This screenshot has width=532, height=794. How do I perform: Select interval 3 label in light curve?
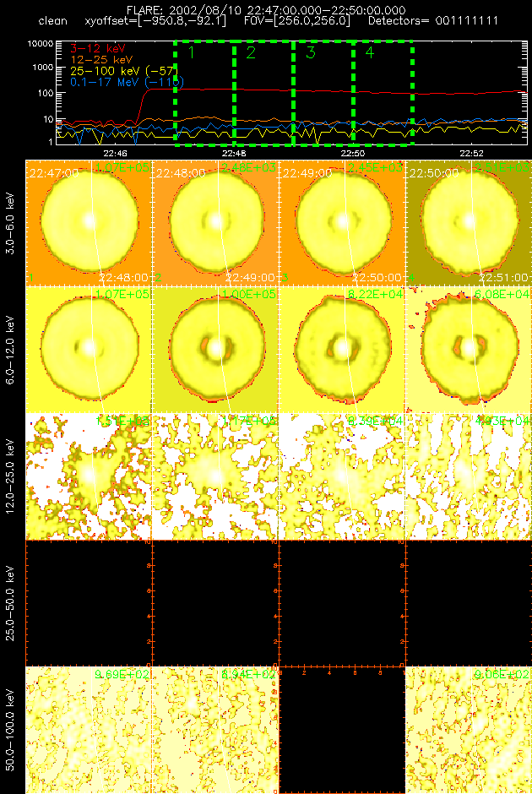click(x=311, y=52)
